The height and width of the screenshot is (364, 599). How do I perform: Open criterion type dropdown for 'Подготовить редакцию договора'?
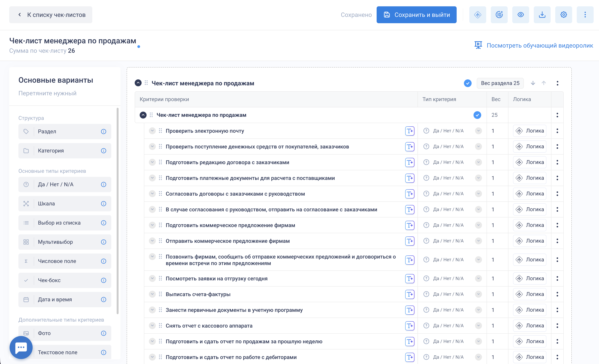pos(478,162)
